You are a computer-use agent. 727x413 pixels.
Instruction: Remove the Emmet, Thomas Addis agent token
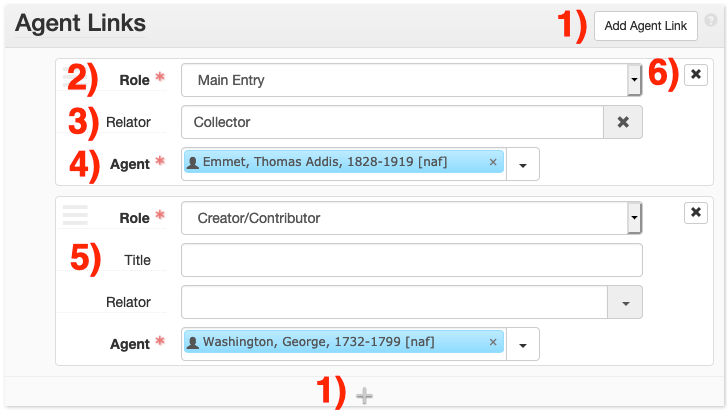point(493,162)
